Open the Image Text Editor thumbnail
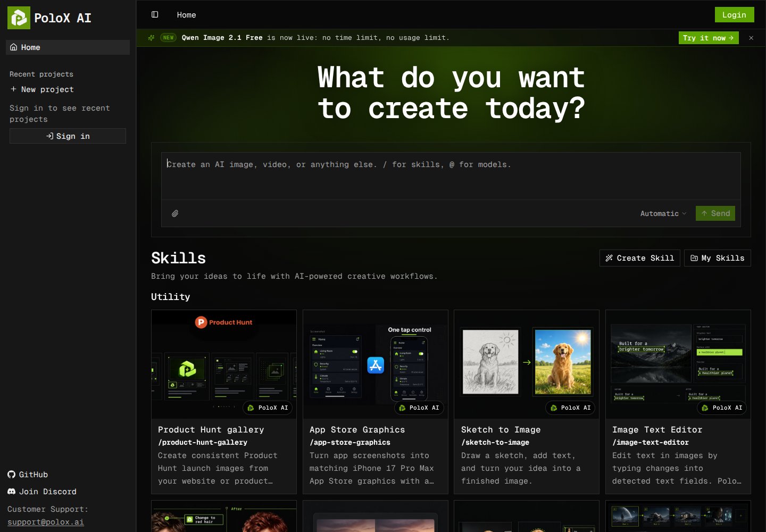 678,364
